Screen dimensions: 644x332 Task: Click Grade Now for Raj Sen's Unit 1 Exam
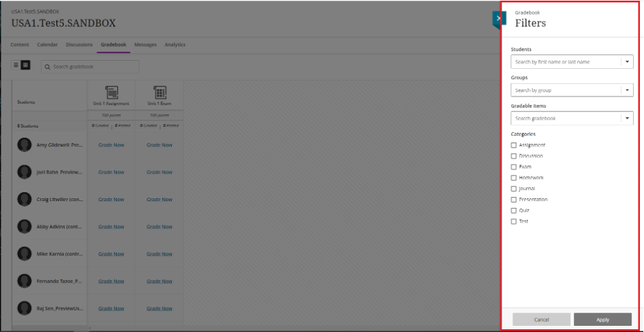[160, 308]
